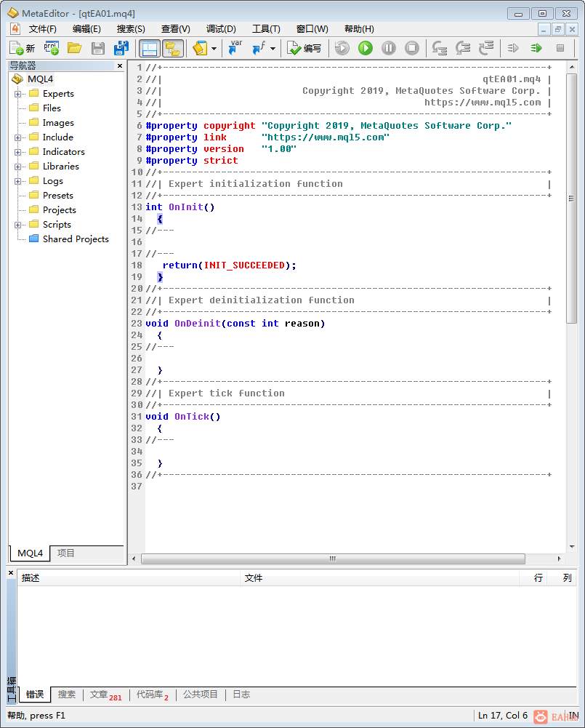Click the stop debugging button

click(x=412, y=48)
